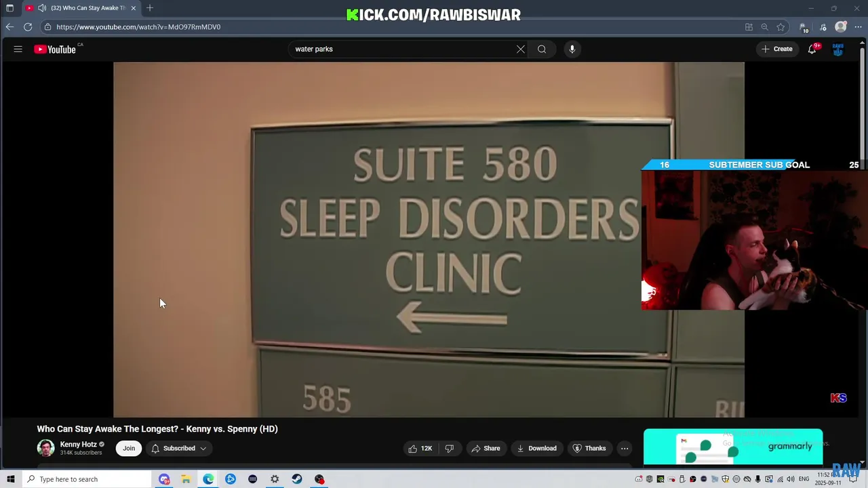Expand the Subscribed notification dropdown
868x488 pixels.
(179, 448)
